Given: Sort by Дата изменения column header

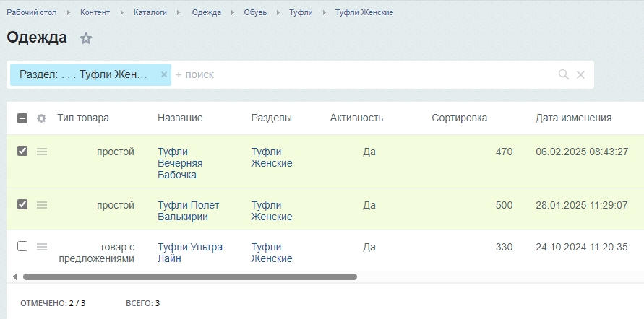Looking at the screenshot, I should (573, 118).
